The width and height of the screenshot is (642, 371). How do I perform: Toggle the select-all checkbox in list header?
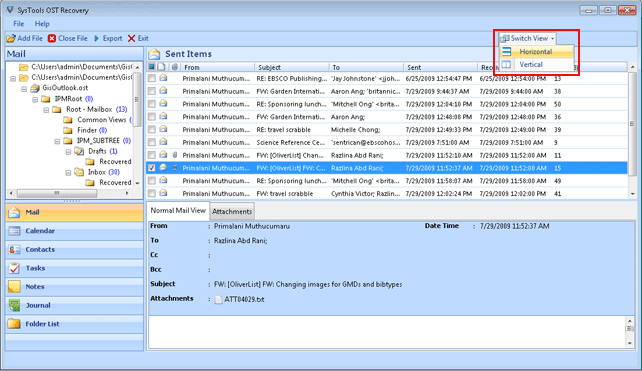[152, 67]
